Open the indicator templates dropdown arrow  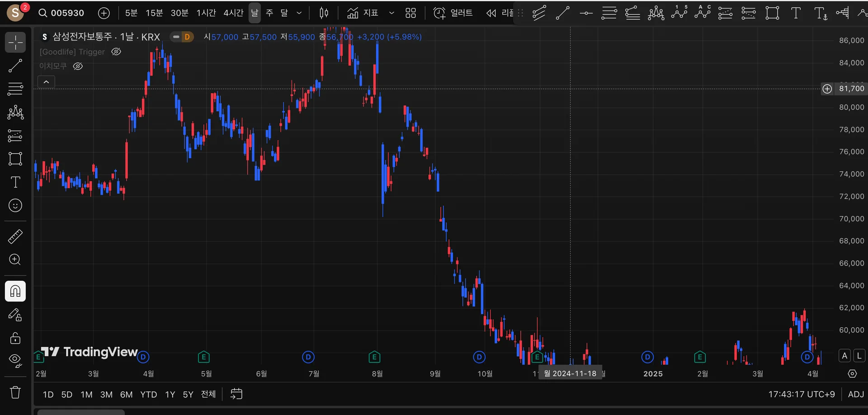392,13
